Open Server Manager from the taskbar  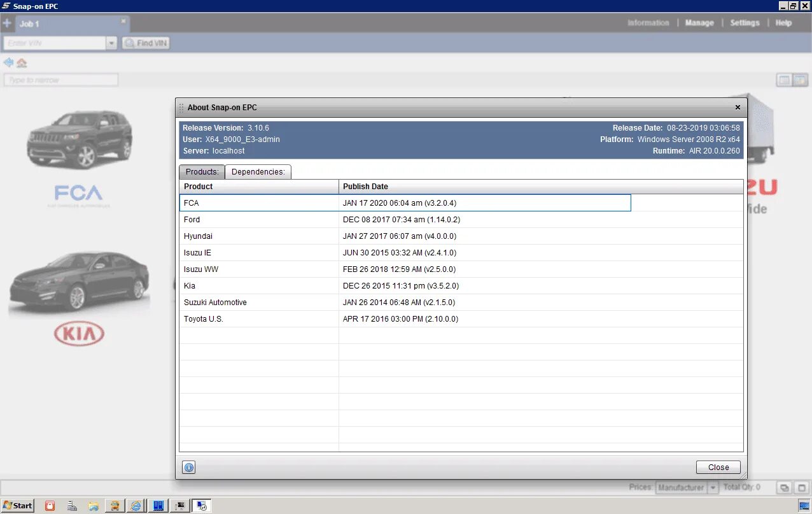[72, 506]
